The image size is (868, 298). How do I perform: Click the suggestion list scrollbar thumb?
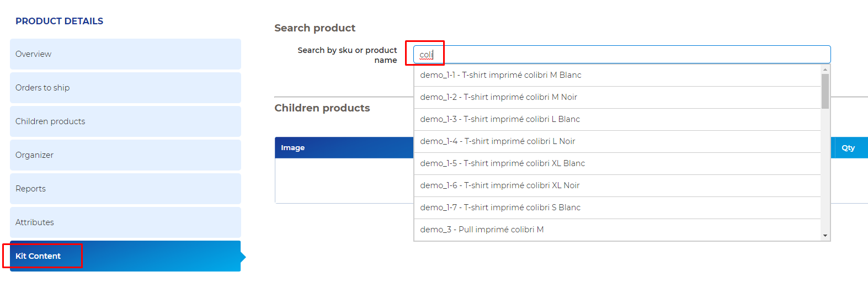(825, 91)
